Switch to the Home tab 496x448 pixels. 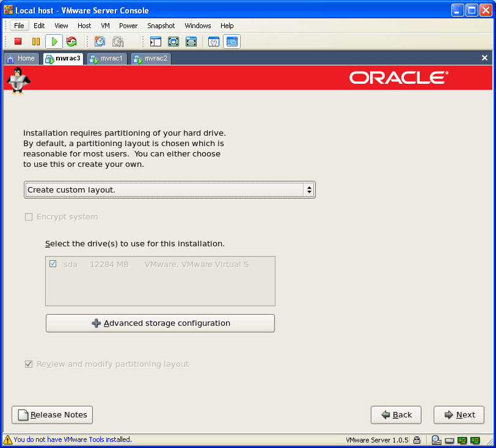click(21, 59)
